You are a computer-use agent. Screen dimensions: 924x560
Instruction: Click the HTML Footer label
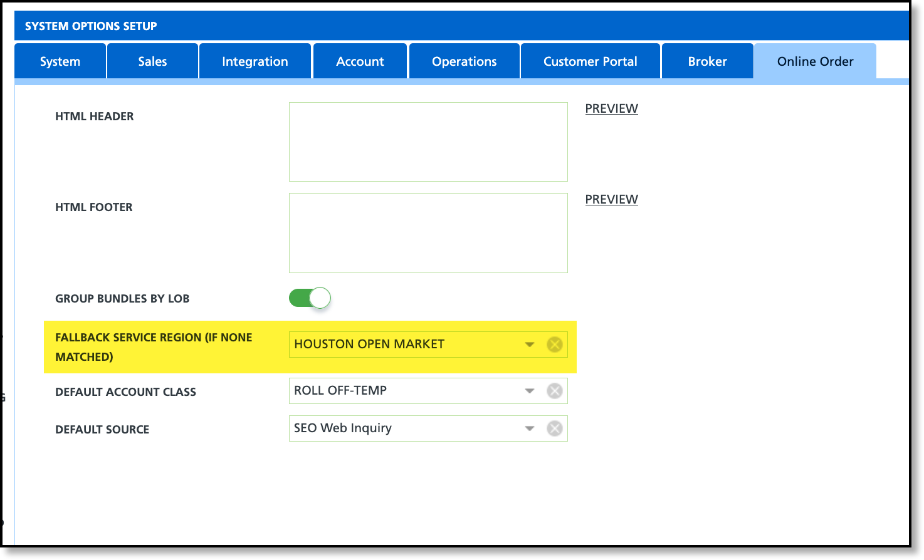(x=94, y=207)
